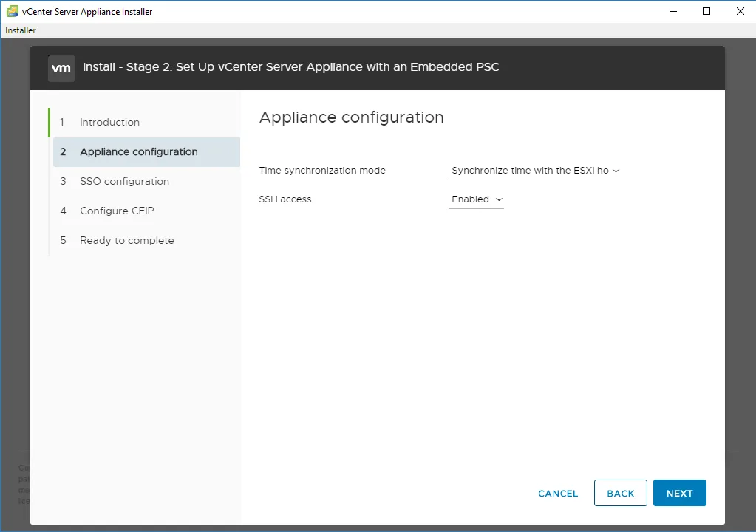Select the Ready to complete step
The height and width of the screenshot is (532, 756).
[146, 240]
